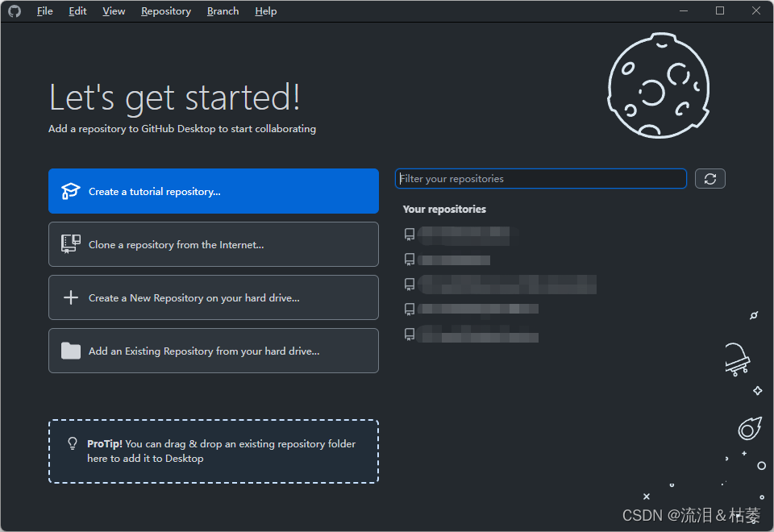Click the graduation cap tutorial icon
The width and height of the screenshot is (774, 532).
pos(71,191)
